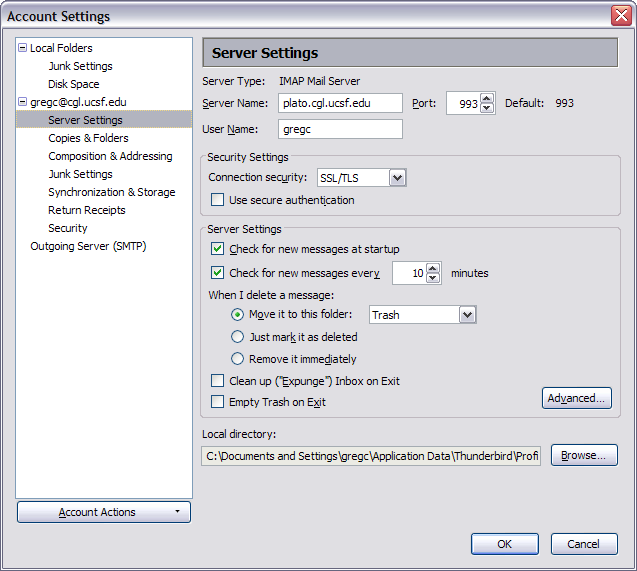The height and width of the screenshot is (571, 637).
Task: Collapse the gregc@cgl.ucsf.edu account node
Action: (x=22, y=102)
